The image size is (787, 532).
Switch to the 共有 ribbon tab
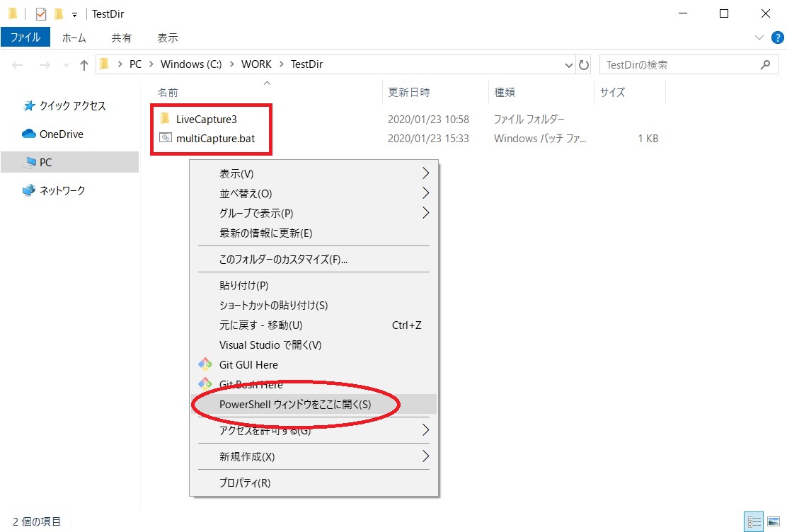click(x=122, y=37)
